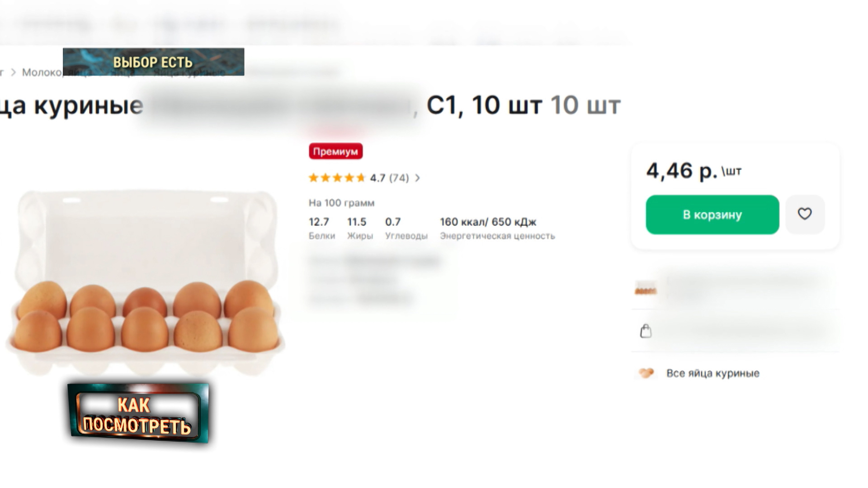Click the shopping bag icon in the side panel
This screenshot has height=488, width=868.
(x=646, y=331)
